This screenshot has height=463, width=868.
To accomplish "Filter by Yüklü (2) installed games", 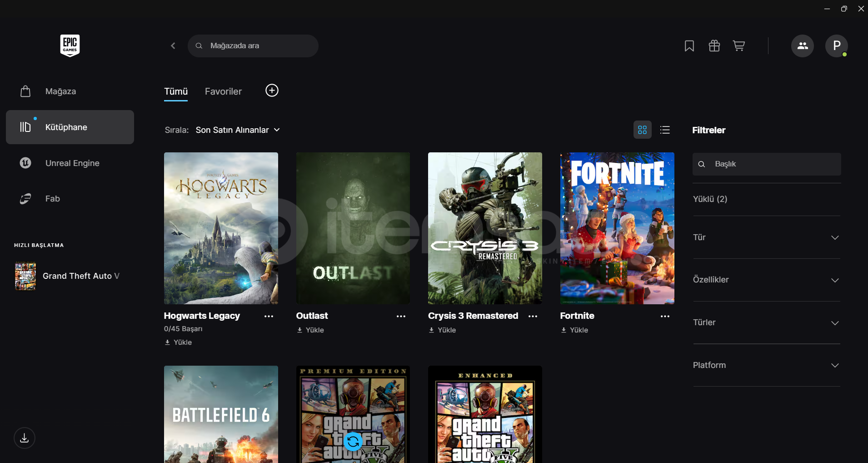I will click(710, 199).
